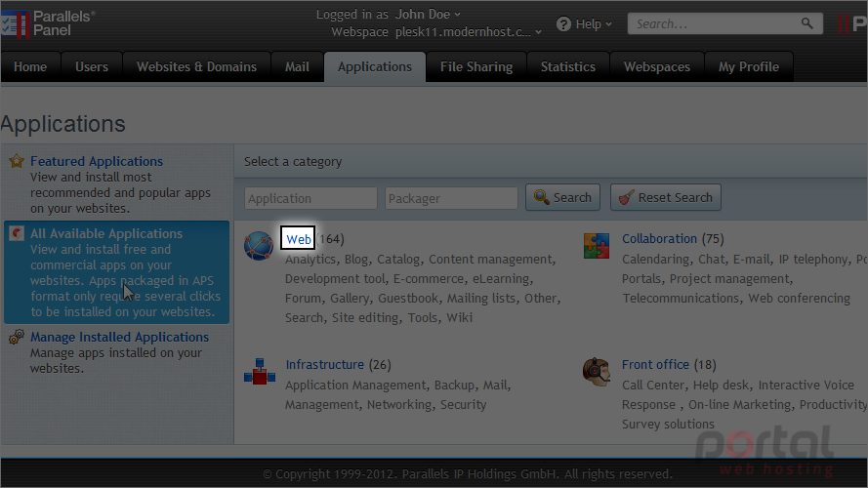Click the Web category globe icon
The width and height of the screenshot is (868, 488).
(259, 246)
